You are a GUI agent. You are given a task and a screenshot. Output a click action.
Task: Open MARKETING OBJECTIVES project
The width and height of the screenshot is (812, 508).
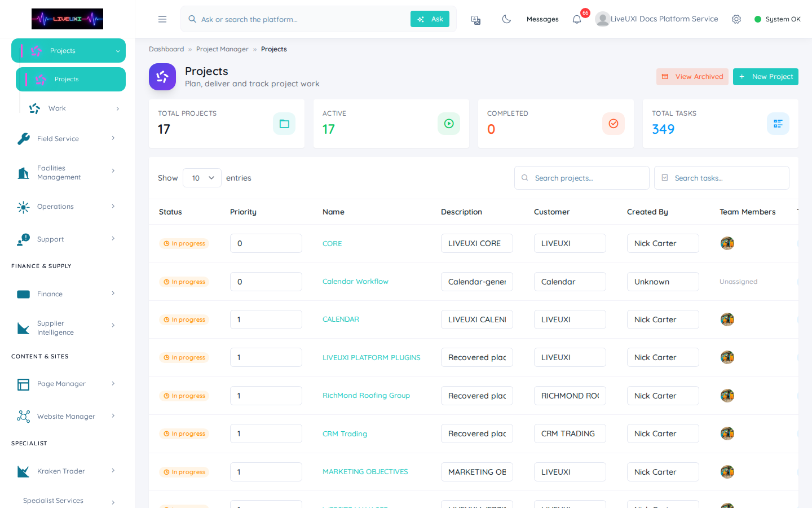pos(365,472)
